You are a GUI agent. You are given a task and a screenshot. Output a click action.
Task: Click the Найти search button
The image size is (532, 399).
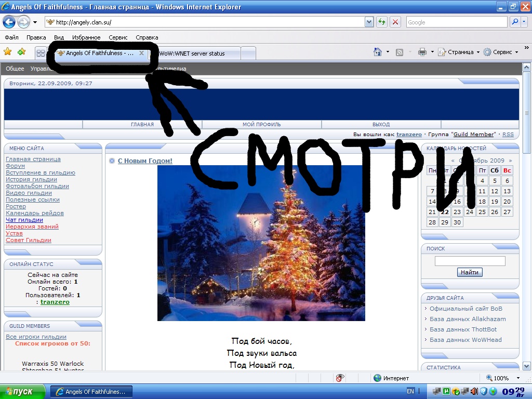470,272
